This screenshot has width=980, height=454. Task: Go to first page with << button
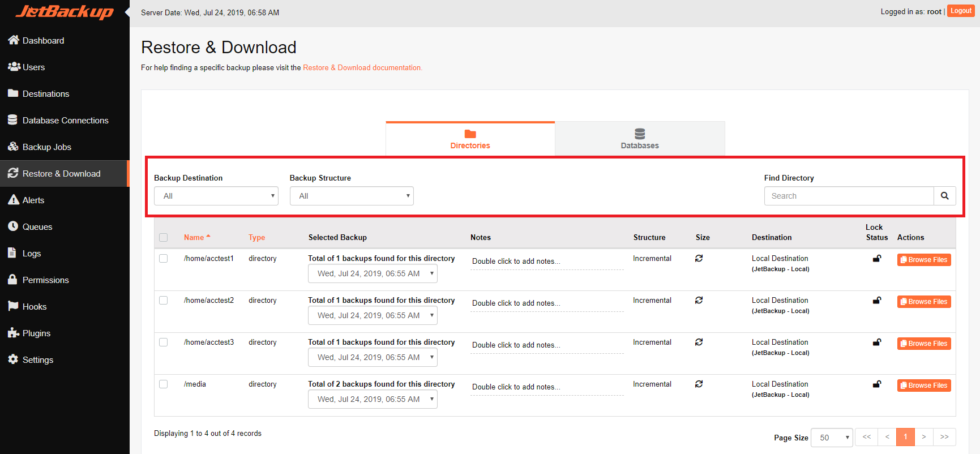tap(867, 437)
